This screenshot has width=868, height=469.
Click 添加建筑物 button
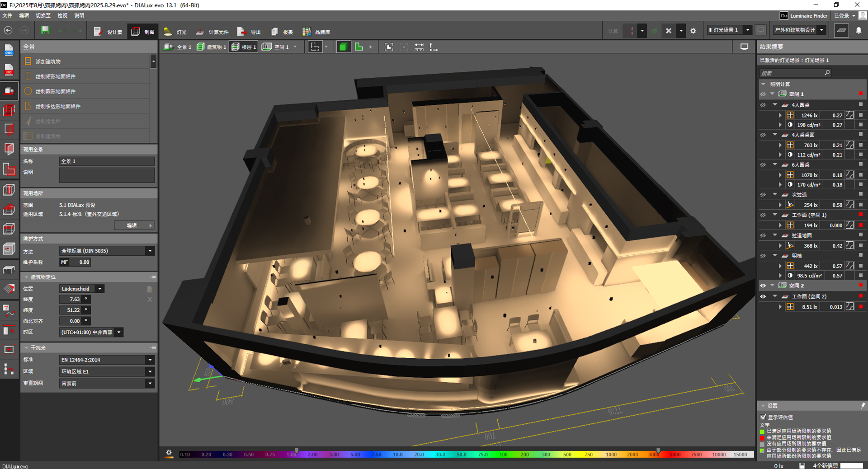pyautogui.click(x=86, y=61)
